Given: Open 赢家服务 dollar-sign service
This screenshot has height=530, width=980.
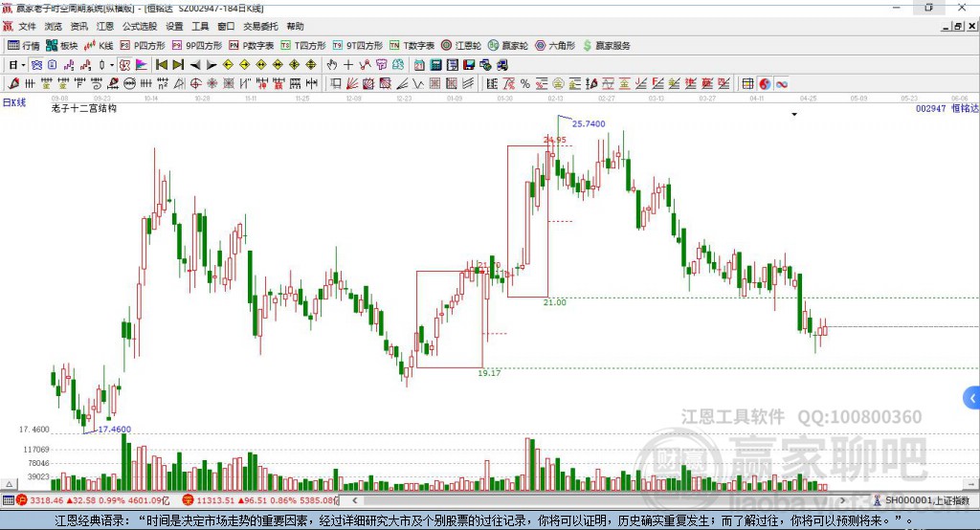Looking at the screenshot, I should click(x=606, y=46).
